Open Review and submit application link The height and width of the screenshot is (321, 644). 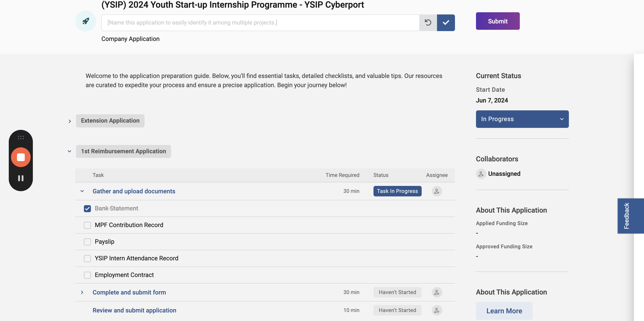134,310
